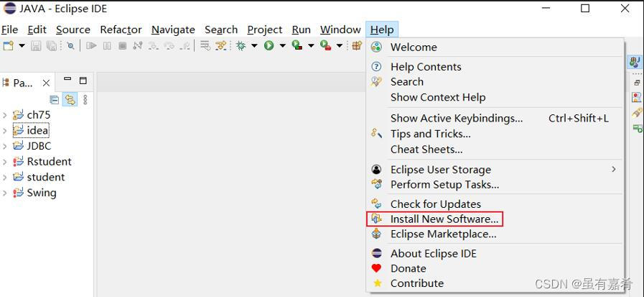This screenshot has width=644, height=297.
Task: Open the Project menu
Action: 264,29
